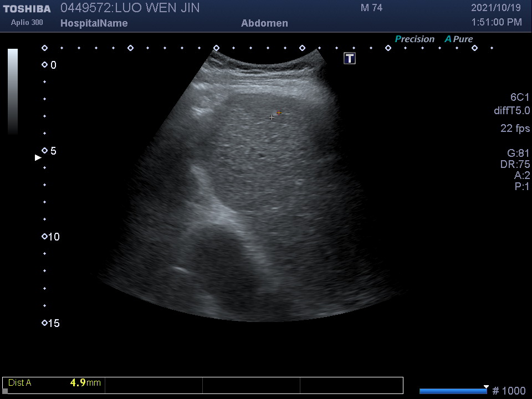Click the TOSHIBA logo
The image size is (532, 399).
(x=27, y=9)
